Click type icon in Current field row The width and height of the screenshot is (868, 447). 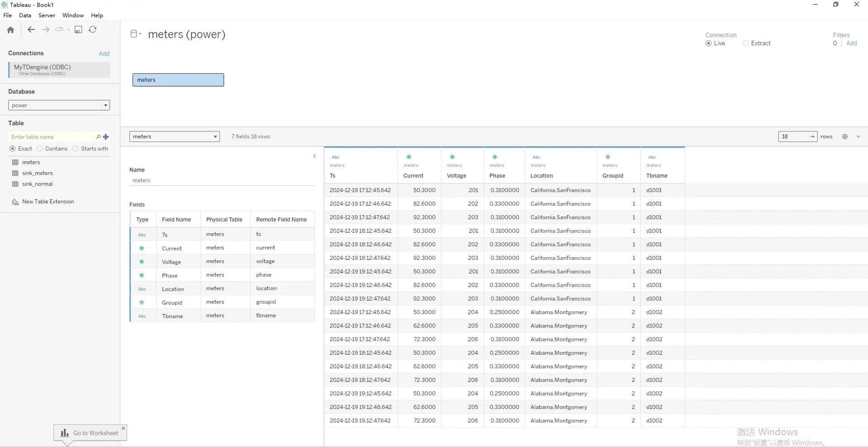[x=142, y=248]
